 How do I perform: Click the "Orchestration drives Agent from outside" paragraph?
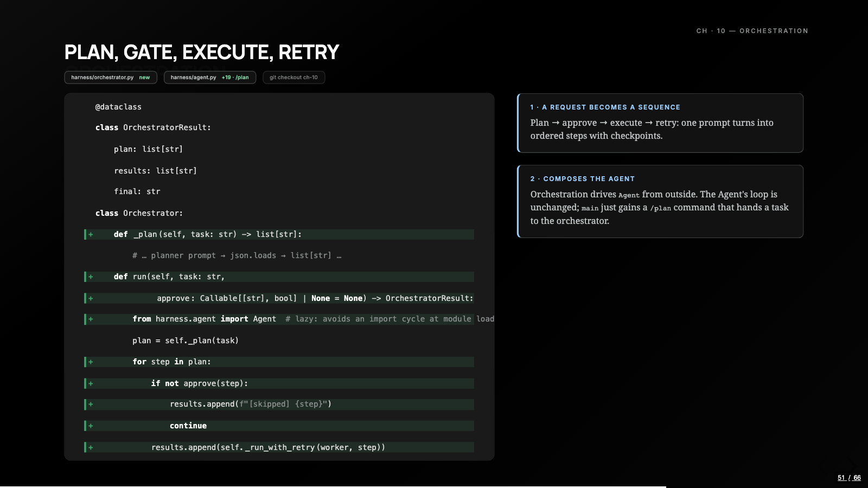(x=660, y=207)
